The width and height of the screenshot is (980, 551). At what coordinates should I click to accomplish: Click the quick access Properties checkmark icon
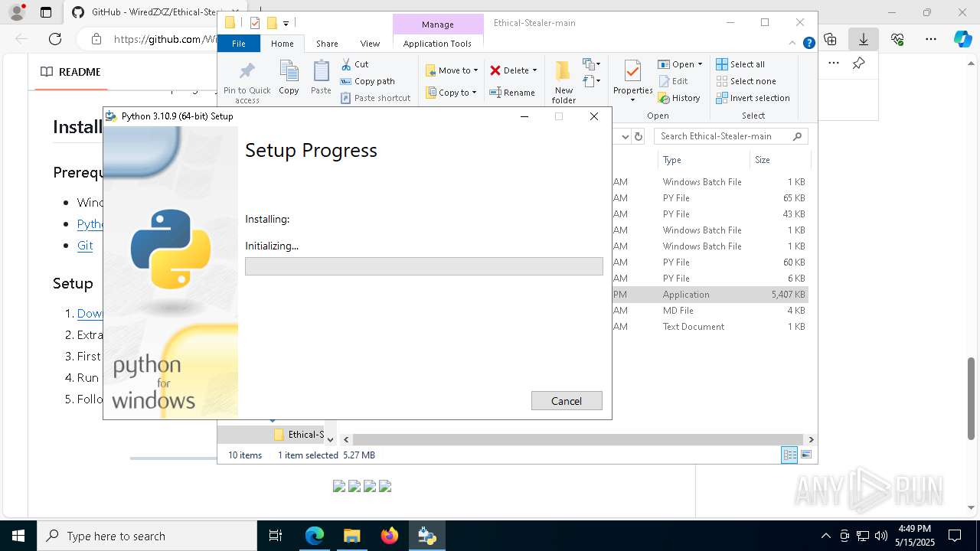(x=255, y=23)
